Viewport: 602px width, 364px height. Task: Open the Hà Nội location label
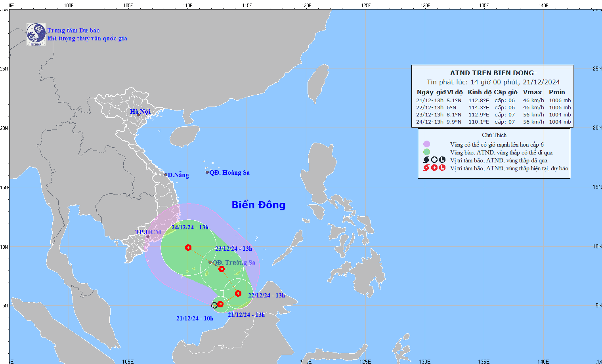coord(141,111)
